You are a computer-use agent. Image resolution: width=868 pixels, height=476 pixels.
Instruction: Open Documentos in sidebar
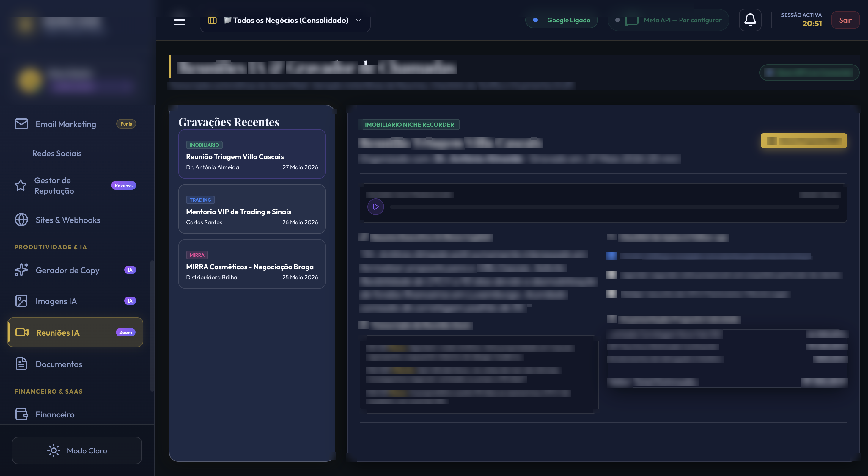click(75, 364)
